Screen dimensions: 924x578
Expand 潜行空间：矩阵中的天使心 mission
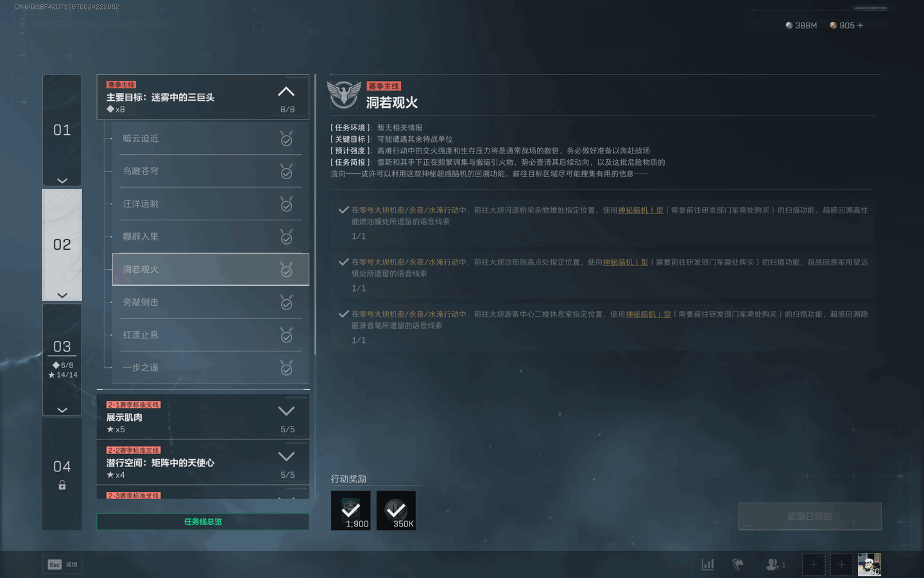pyautogui.click(x=286, y=457)
